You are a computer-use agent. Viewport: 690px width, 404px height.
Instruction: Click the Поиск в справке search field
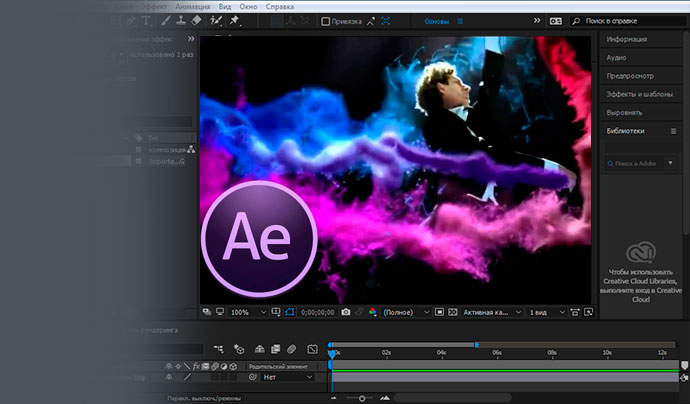[x=629, y=21]
